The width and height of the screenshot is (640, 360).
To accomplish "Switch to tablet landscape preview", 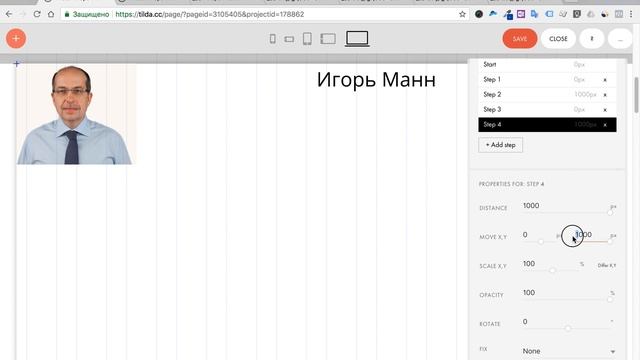I will point(328,39).
